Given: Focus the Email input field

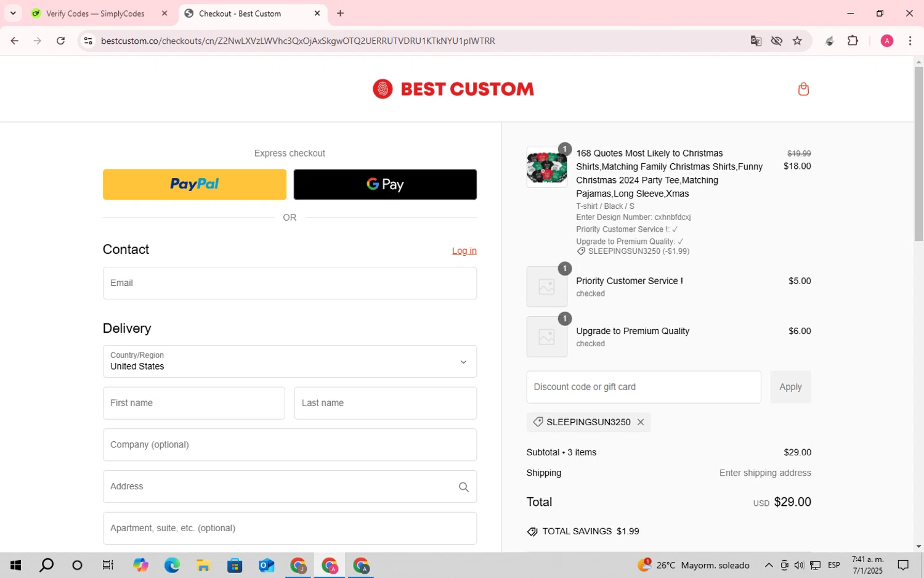Looking at the screenshot, I should point(290,283).
